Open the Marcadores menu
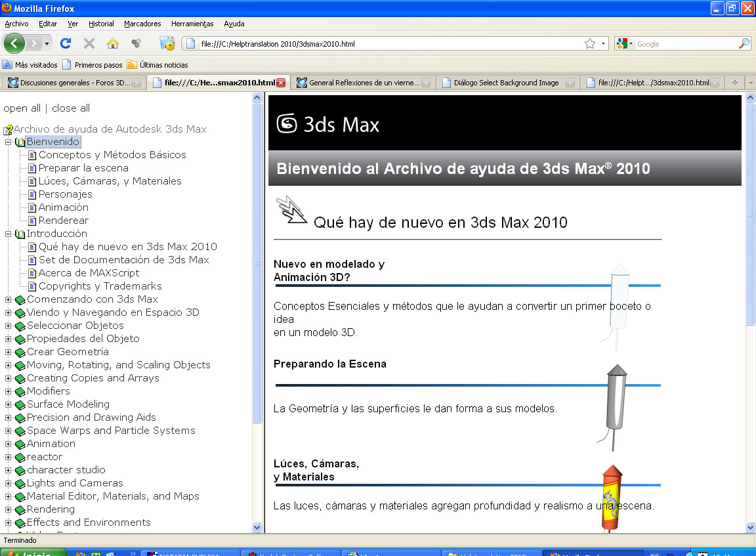 tap(142, 24)
